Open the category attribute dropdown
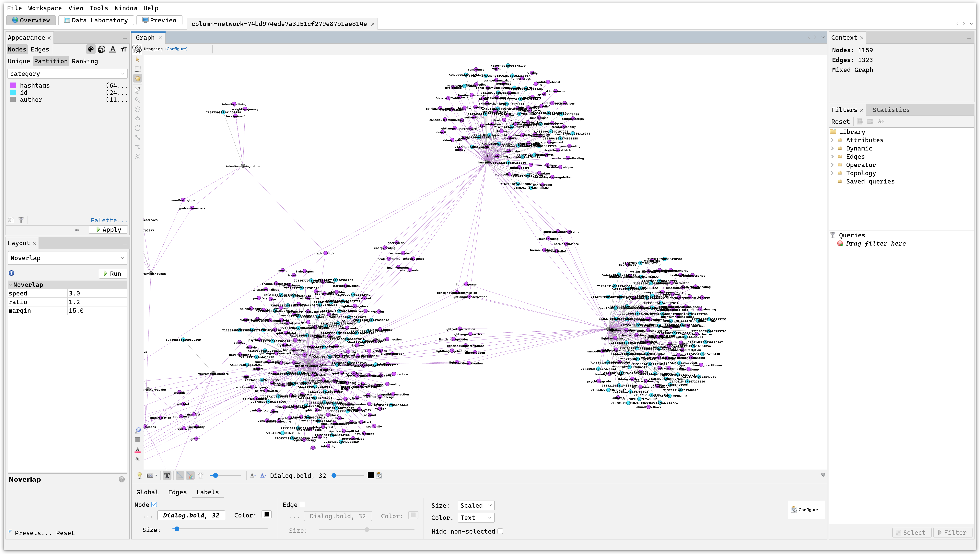 coord(67,73)
